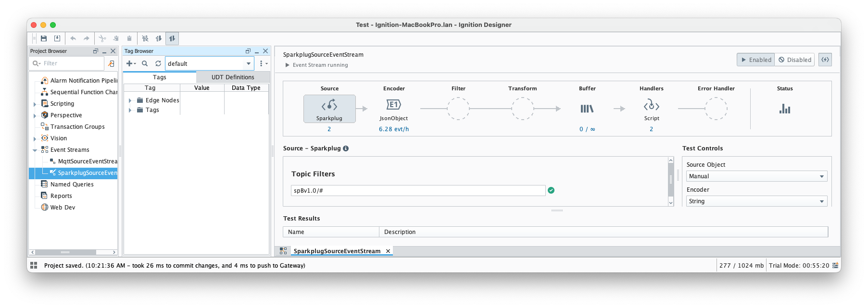Open the Encoder String dropdown
This screenshot has height=308, width=868.
[756, 201]
